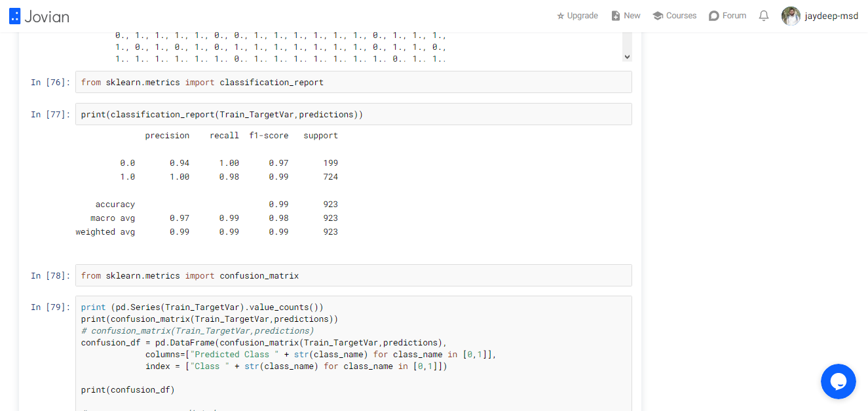Click precision value 0.94
Screen dimensions: 868x411
tap(179, 163)
